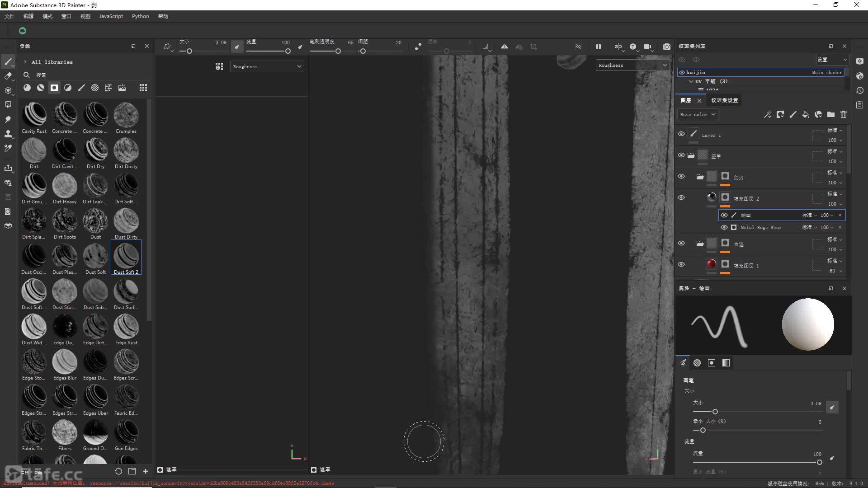Image resolution: width=868 pixels, height=488 pixels.
Task: Click add folder icon in Layers panel
Action: tap(831, 114)
